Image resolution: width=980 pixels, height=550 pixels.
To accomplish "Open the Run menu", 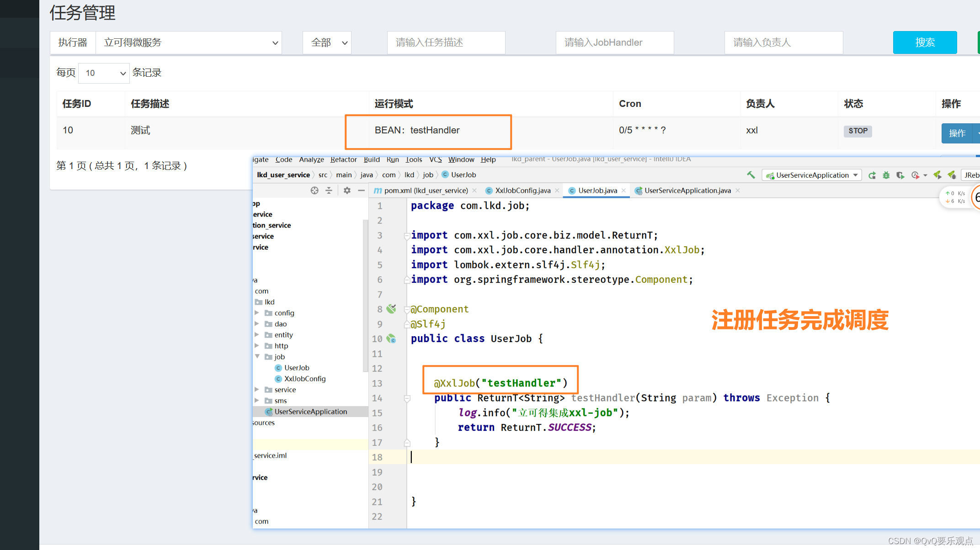I will click(393, 159).
